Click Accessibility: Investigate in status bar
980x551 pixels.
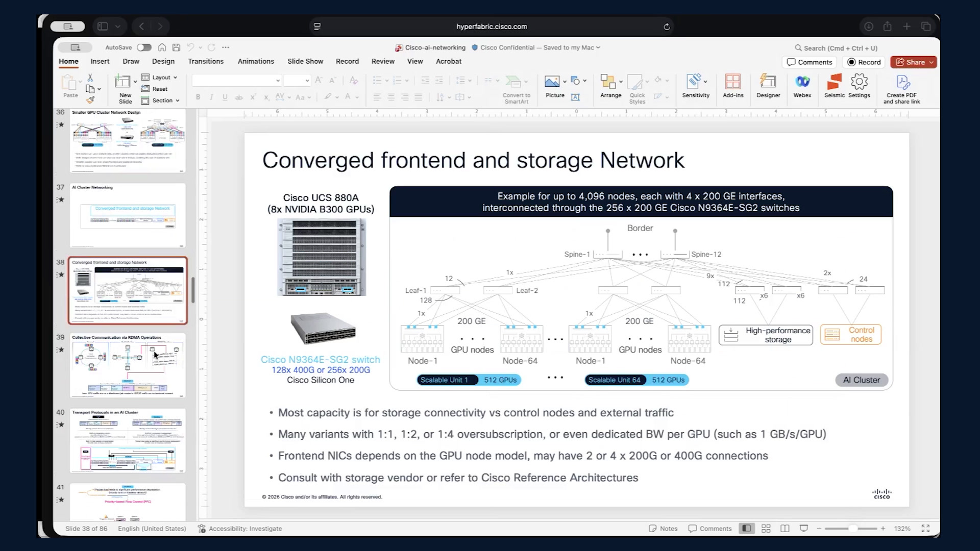[x=240, y=529]
